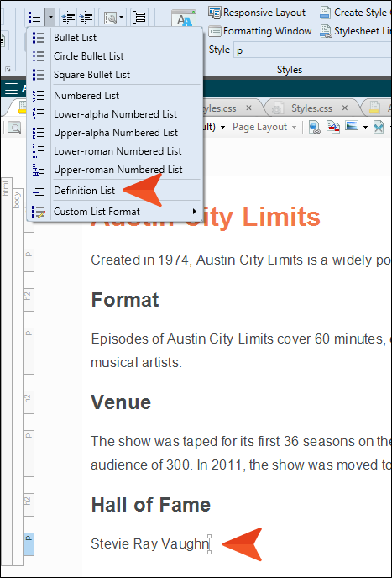Open the Formatting Window
This screenshot has width=392, height=588.
[x=260, y=31]
